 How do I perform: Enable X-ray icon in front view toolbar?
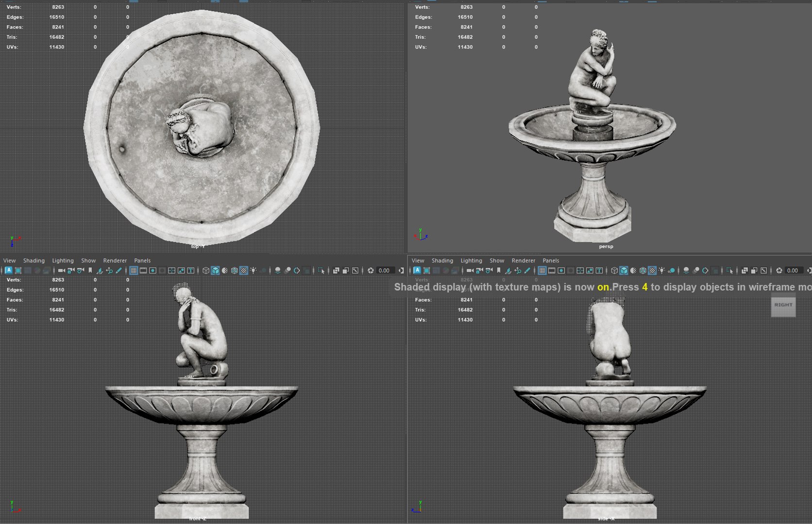pos(336,270)
